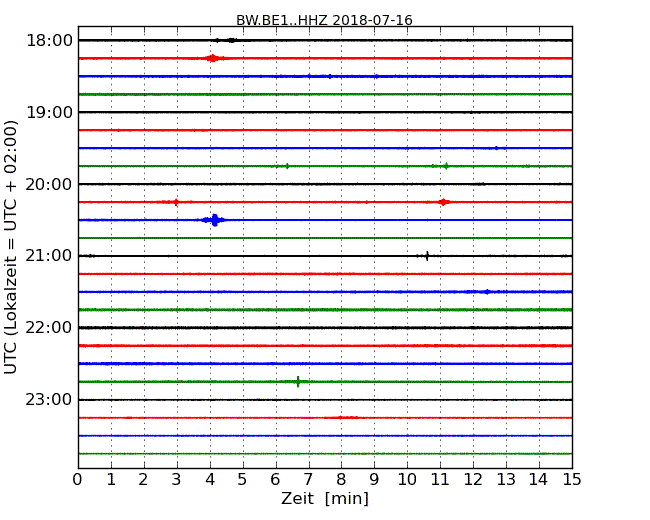
Task: Click the 'Zeit [min]' x-axis label
Action: [325, 498]
